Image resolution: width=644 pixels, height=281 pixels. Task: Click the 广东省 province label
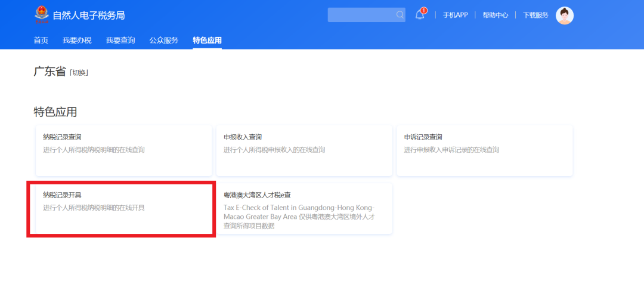[49, 72]
